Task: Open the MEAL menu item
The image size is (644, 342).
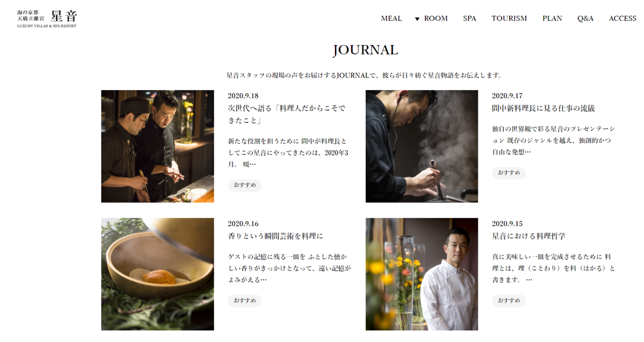Action: click(391, 18)
